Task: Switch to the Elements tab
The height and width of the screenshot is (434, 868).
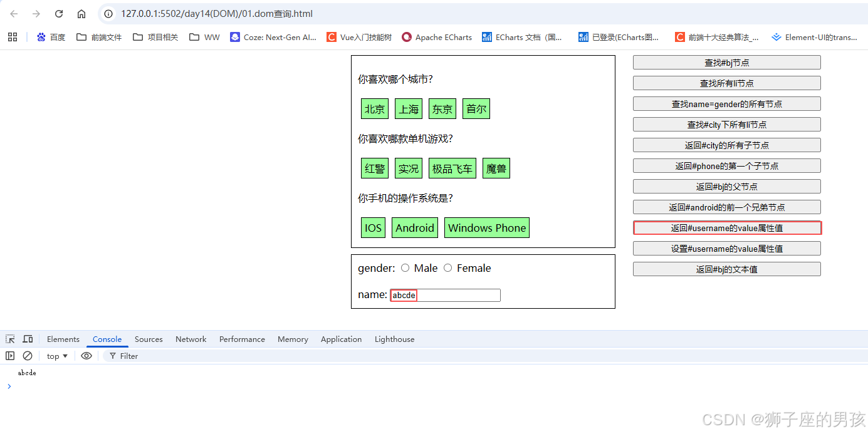Action: click(63, 339)
